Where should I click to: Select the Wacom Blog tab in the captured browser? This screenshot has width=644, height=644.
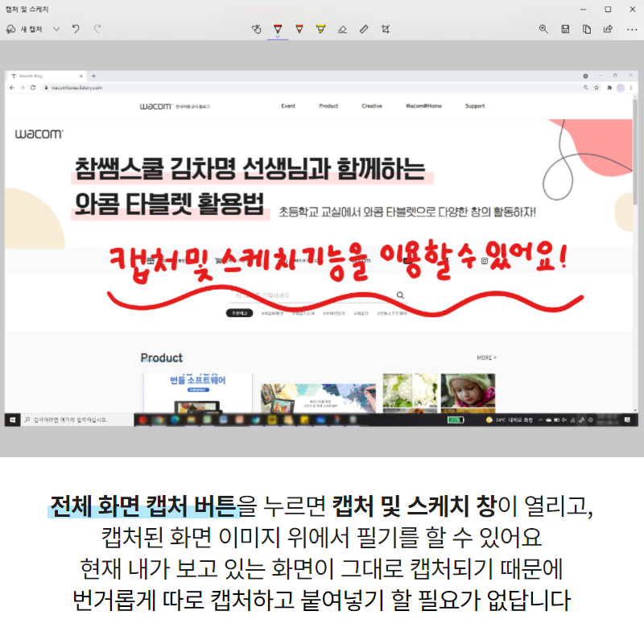coord(45,76)
